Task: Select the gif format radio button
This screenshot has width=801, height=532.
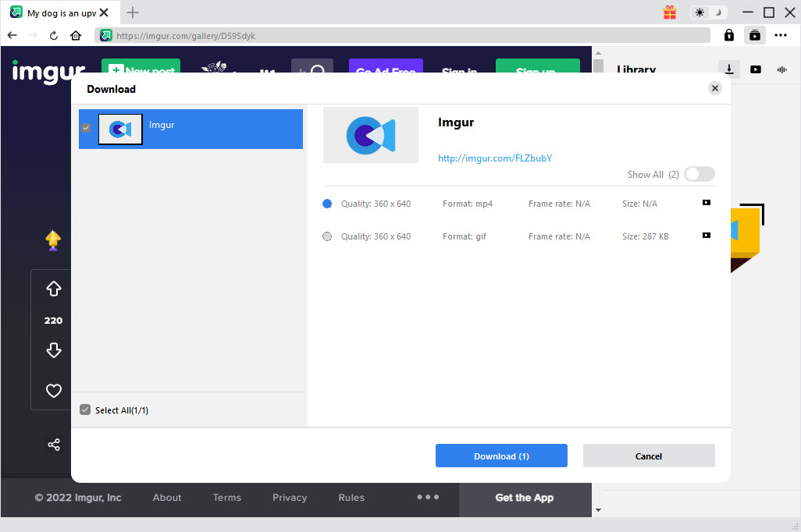Action: point(327,236)
